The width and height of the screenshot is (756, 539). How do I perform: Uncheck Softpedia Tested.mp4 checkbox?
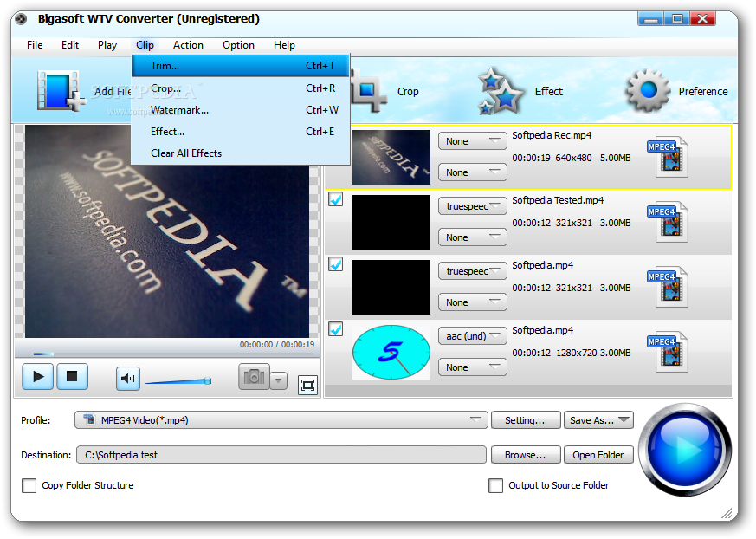click(336, 199)
